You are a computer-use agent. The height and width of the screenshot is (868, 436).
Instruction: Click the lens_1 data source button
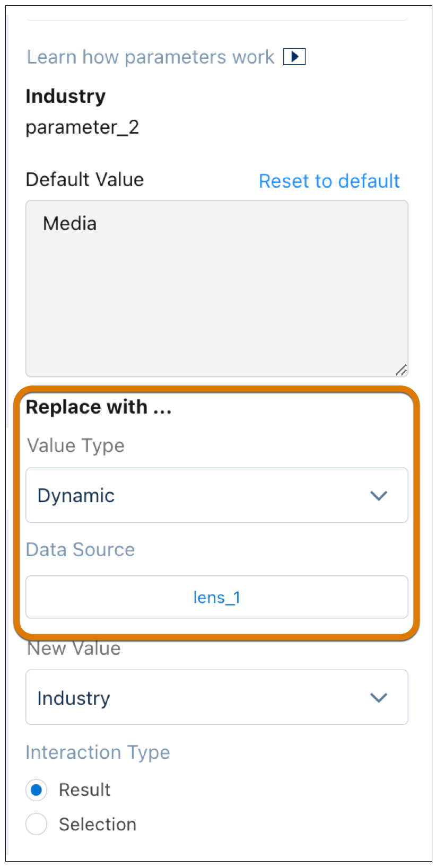pos(217,597)
